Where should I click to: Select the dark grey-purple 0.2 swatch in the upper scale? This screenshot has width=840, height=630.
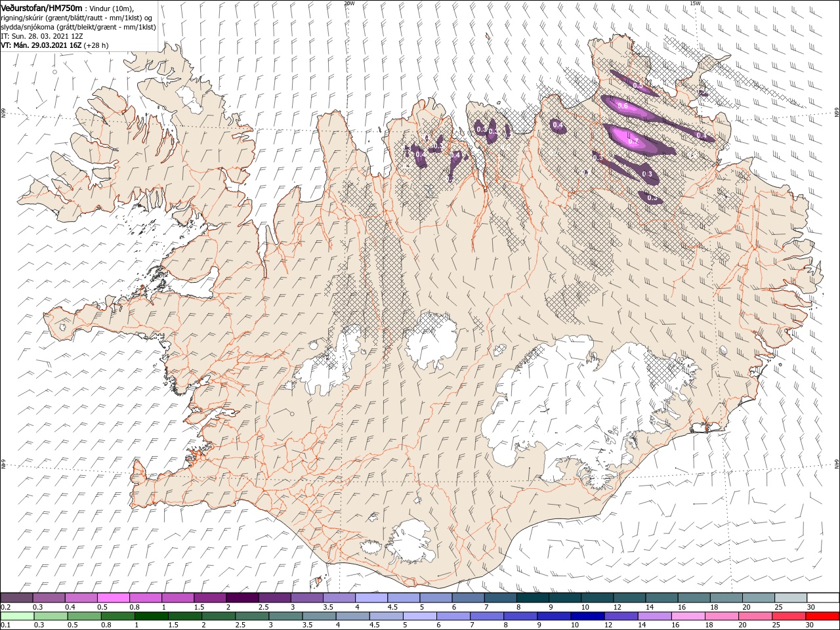(16, 598)
